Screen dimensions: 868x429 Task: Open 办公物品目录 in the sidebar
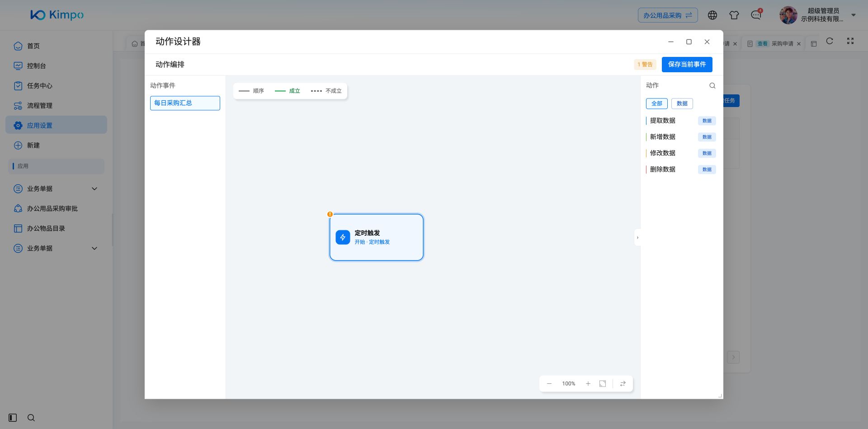(56, 228)
